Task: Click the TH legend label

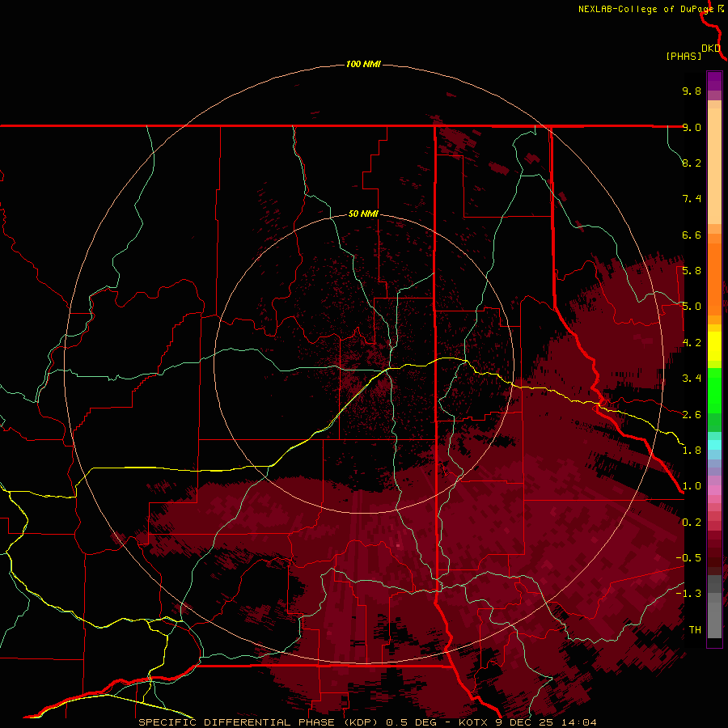Action: (x=695, y=630)
